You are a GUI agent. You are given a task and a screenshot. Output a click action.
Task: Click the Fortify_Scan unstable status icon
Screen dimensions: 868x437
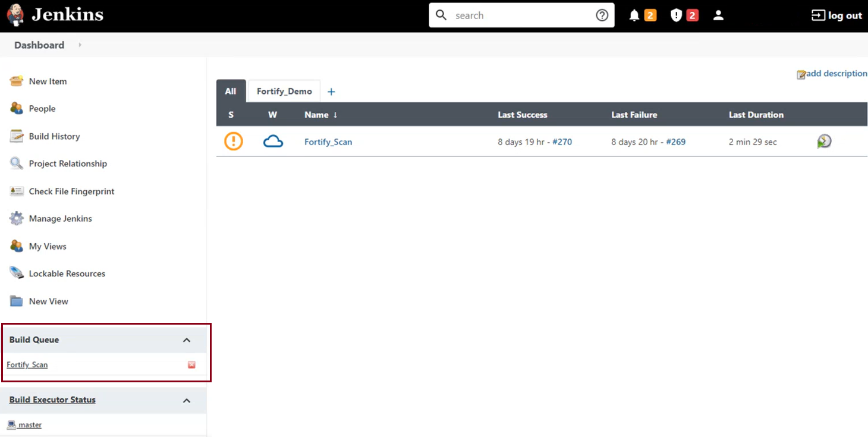(234, 142)
